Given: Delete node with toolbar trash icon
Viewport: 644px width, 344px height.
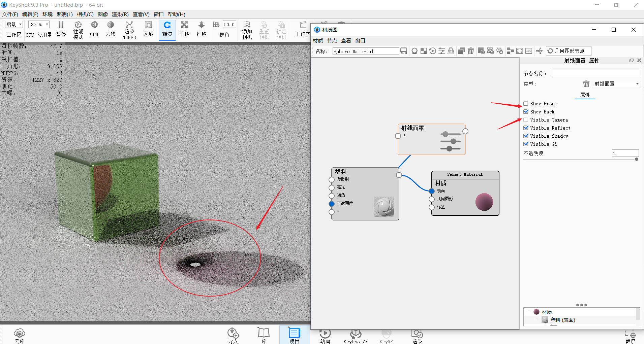Looking at the screenshot, I should (x=471, y=51).
